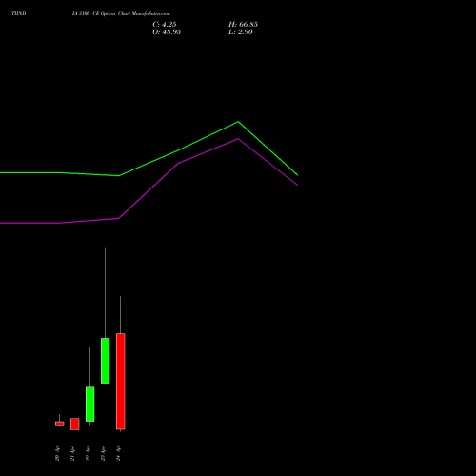Click the 'TIIND' symbol label
Screen dimensions: 476x476
tap(19, 14)
